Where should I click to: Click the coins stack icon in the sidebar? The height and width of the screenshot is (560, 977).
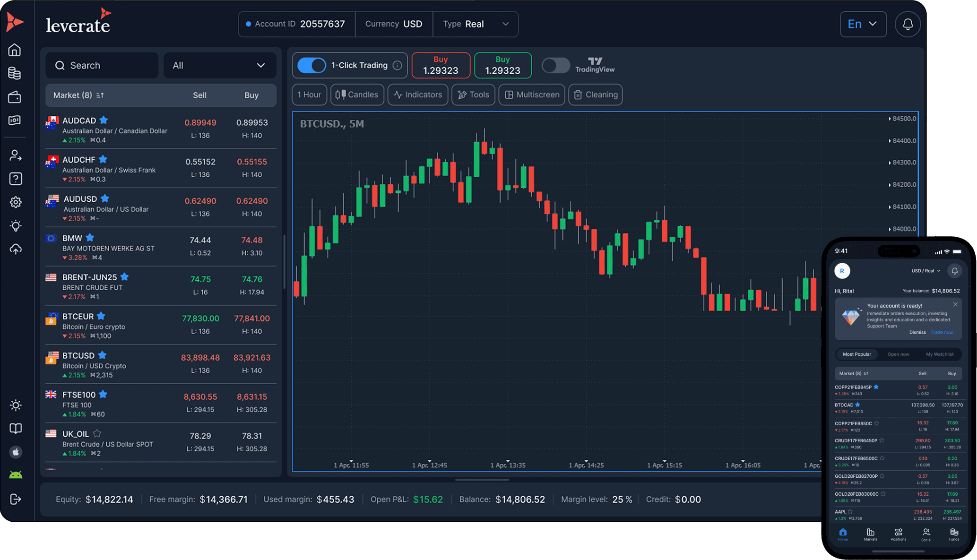[x=15, y=73]
